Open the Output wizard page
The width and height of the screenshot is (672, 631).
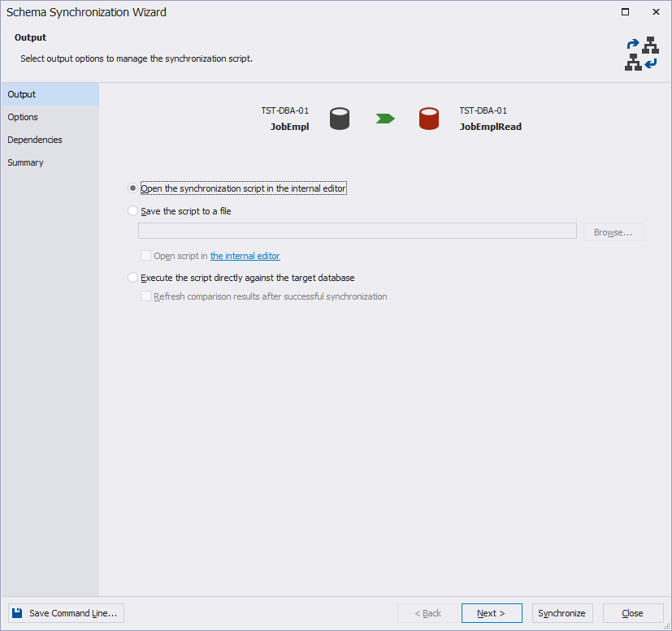50,94
